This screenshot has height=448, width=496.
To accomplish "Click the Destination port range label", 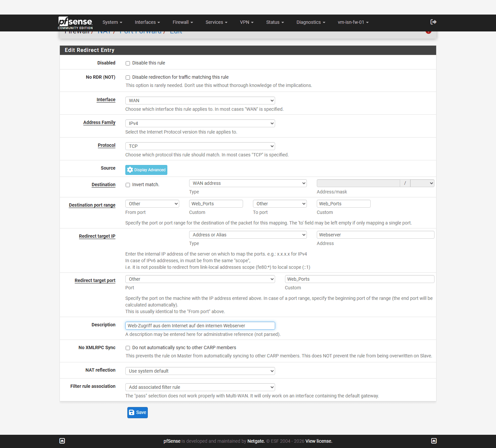I will pyautogui.click(x=92, y=205).
